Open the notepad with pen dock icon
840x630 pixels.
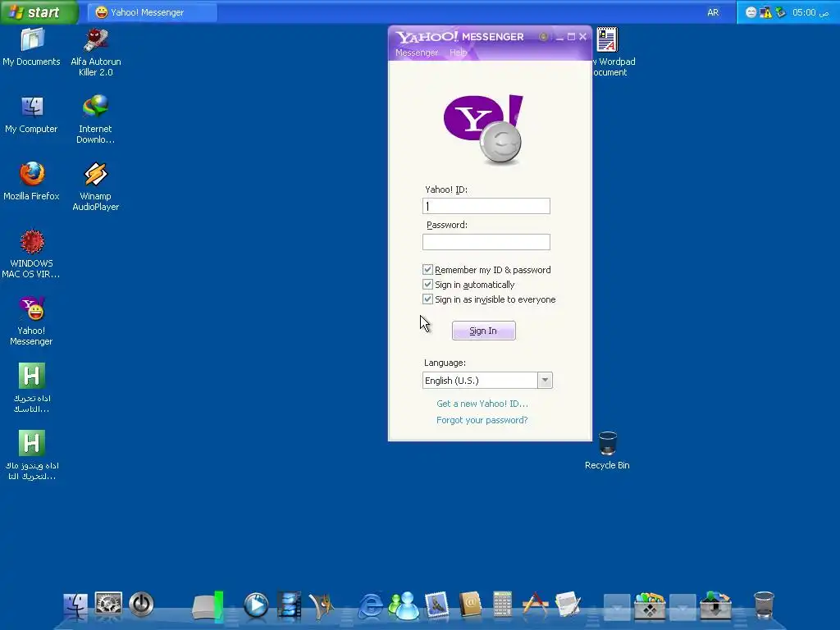coord(568,605)
